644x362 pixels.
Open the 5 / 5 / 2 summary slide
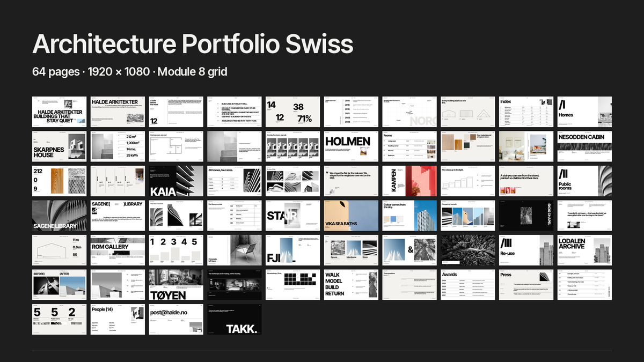coord(60,319)
